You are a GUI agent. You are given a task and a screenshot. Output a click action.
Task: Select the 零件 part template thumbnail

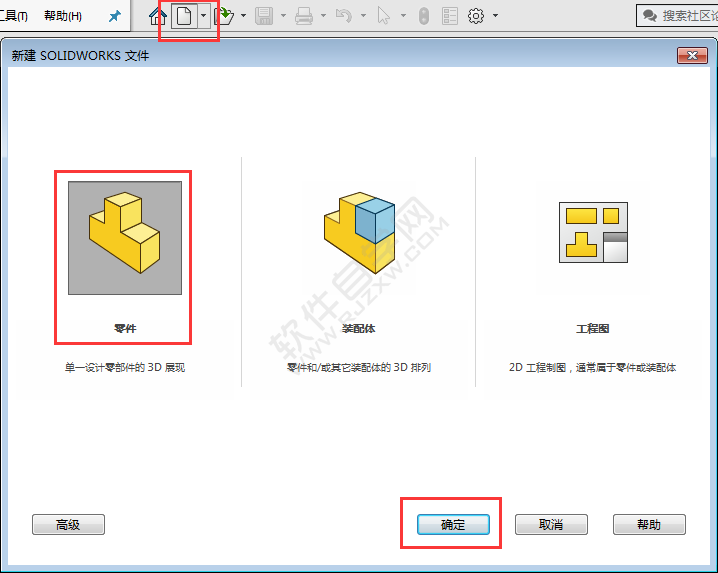point(125,238)
